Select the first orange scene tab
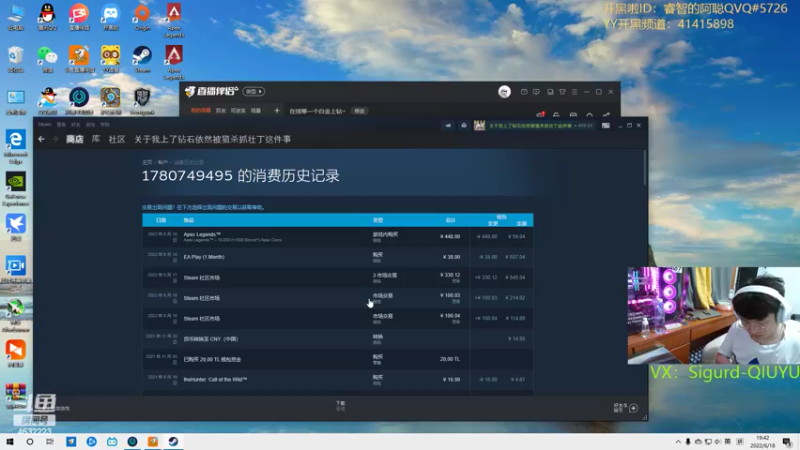 click(201, 111)
